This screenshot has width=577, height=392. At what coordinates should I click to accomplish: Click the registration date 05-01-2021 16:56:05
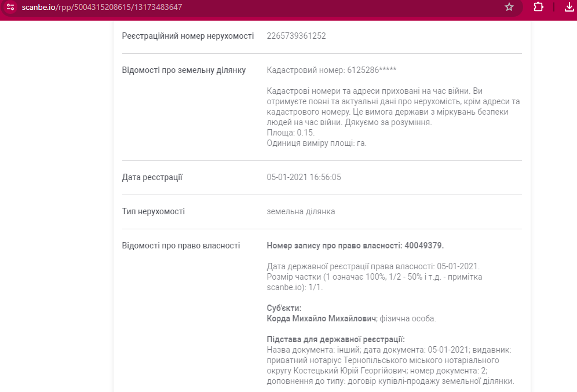304,177
